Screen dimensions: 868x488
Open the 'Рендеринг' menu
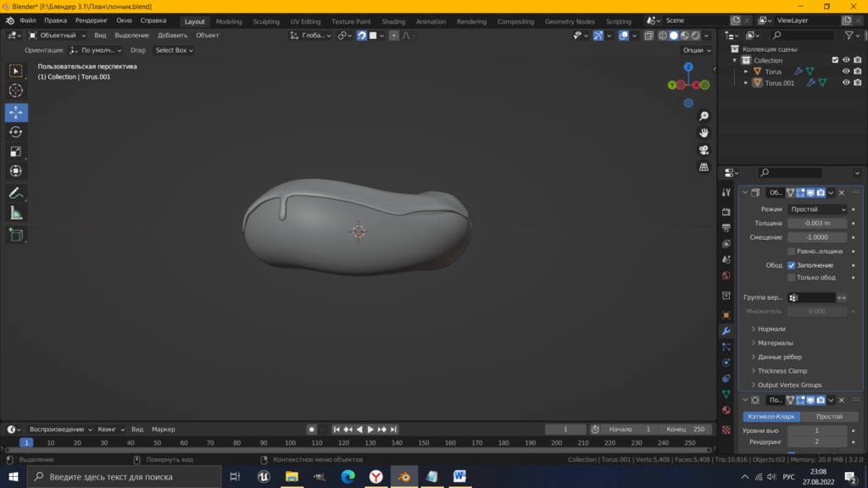(92, 20)
